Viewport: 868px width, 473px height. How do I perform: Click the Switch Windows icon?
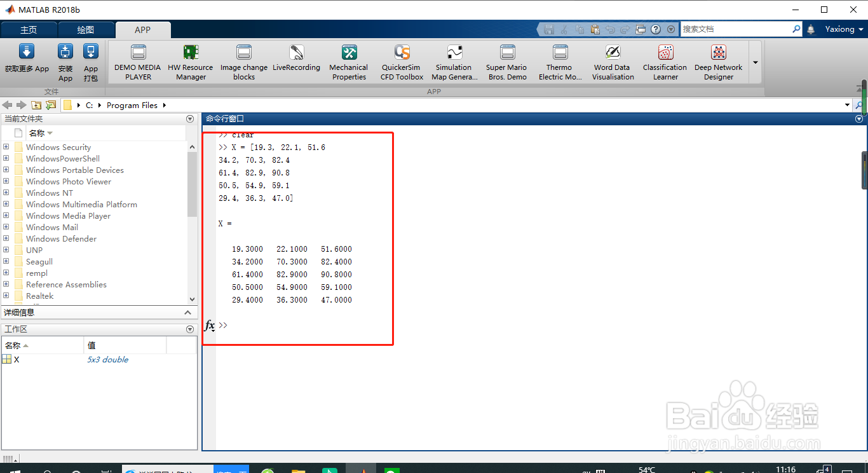tap(641, 29)
